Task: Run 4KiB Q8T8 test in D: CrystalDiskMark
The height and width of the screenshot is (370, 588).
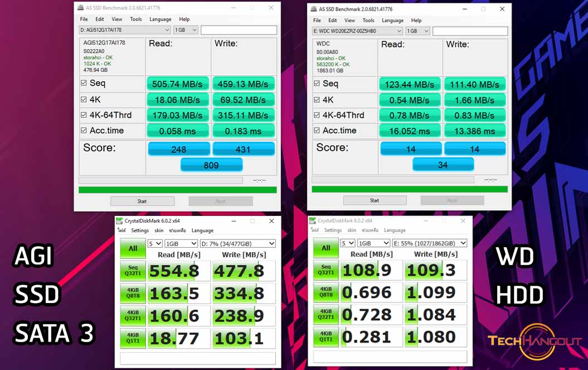Action: (133, 294)
